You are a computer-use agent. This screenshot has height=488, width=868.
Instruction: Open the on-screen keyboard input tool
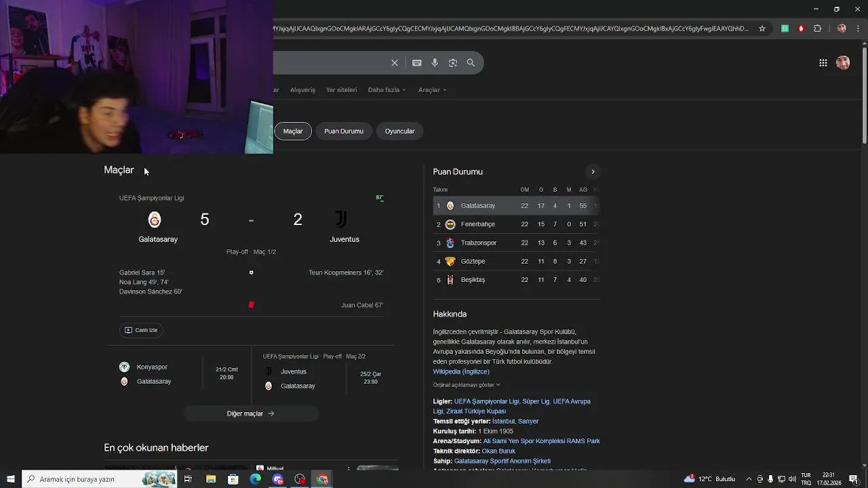(x=416, y=63)
